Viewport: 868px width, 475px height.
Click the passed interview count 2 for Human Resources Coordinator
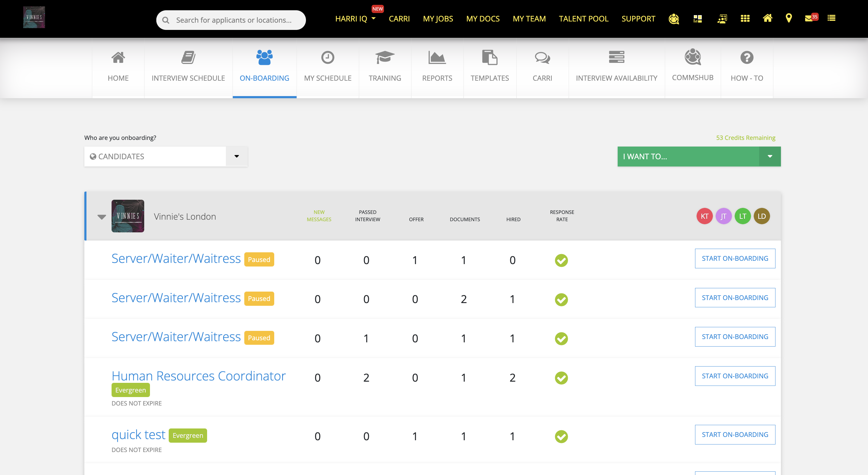[x=366, y=378]
